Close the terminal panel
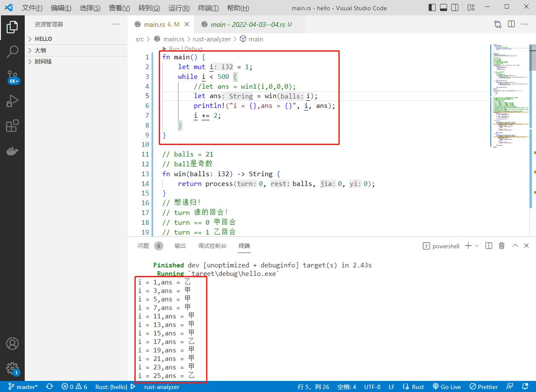This screenshot has height=392, width=536. [x=527, y=246]
